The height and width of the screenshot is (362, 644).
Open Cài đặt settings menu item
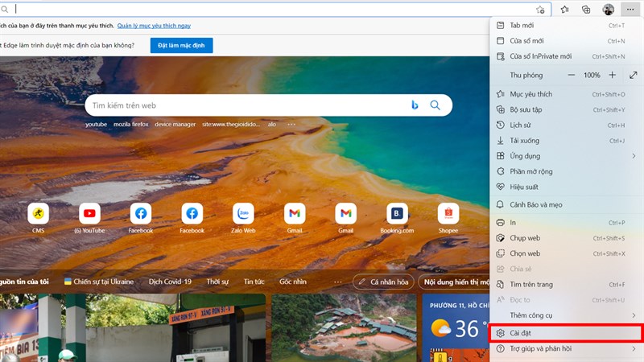(566, 333)
